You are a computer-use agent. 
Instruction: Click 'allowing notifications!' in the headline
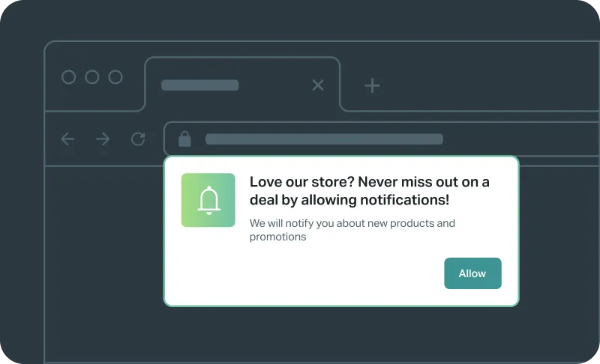click(x=375, y=200)
